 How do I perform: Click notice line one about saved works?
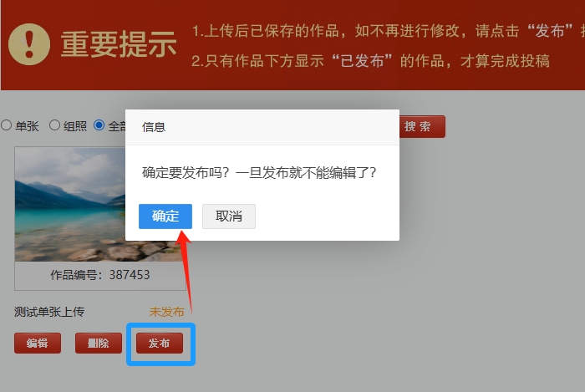coord(388,31)
